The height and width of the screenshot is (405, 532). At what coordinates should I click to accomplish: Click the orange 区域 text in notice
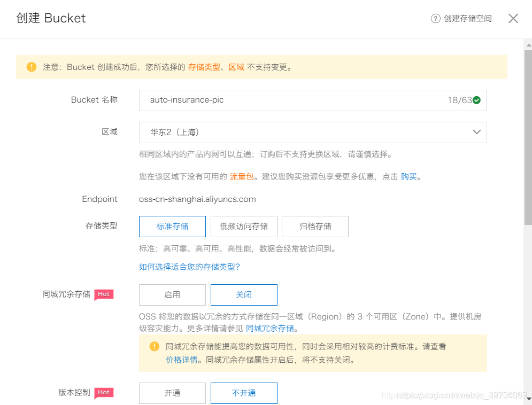[x=236, y=67]
